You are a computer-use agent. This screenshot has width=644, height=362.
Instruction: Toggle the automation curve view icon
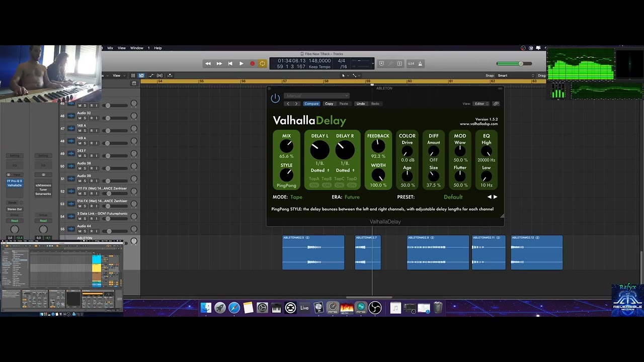click(x=150, y=75)
